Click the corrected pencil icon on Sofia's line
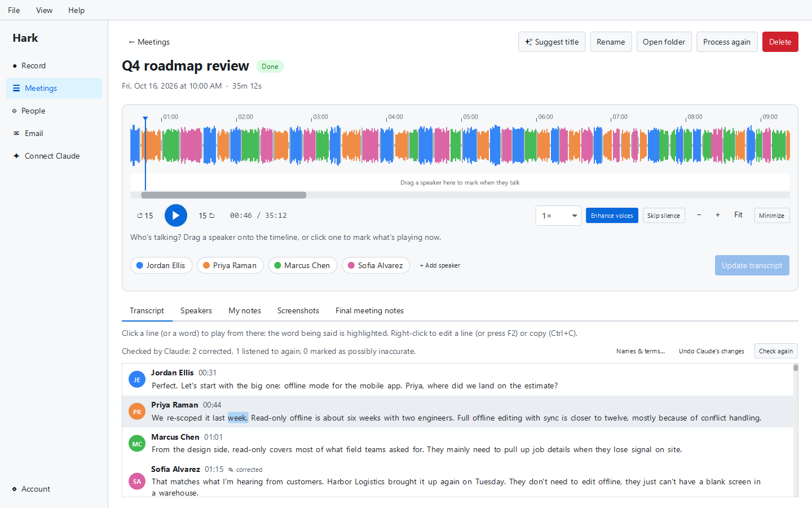The image size is (812, 508). [231, 470]
